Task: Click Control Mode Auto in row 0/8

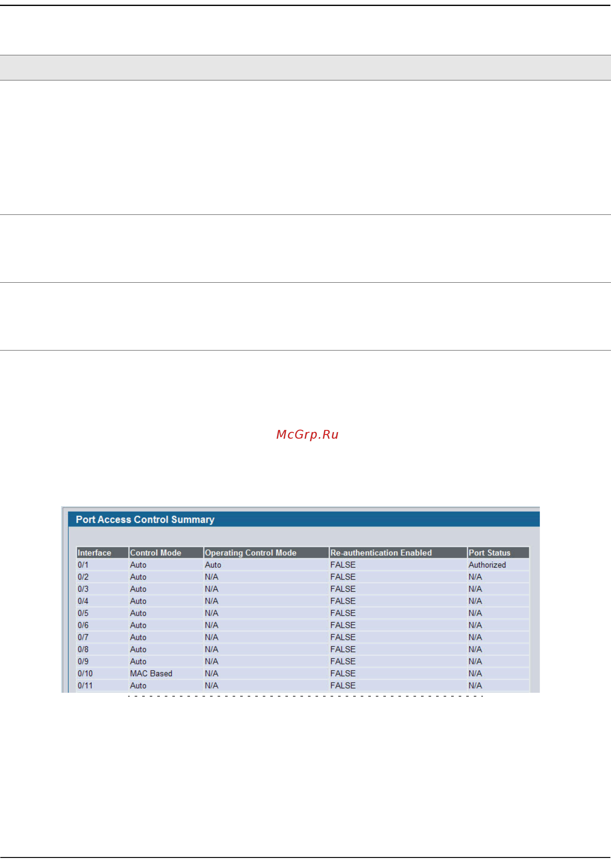Action: click(138, 649)
